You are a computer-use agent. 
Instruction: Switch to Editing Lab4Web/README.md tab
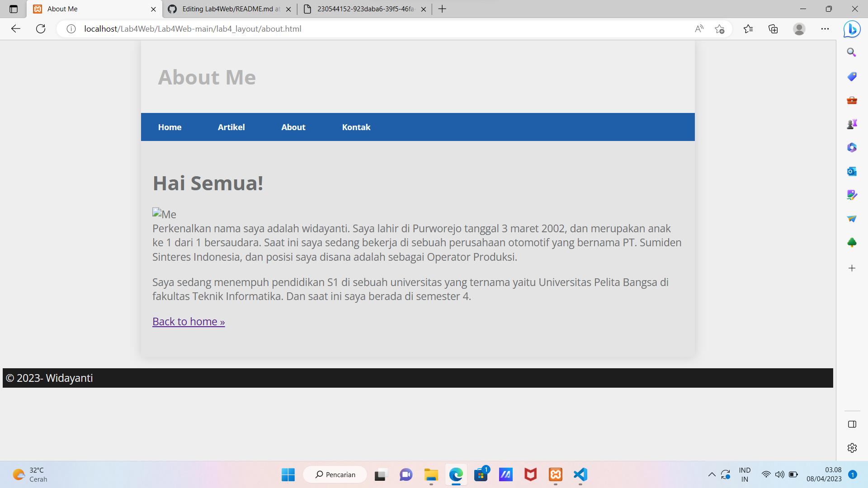click(231, 9)
